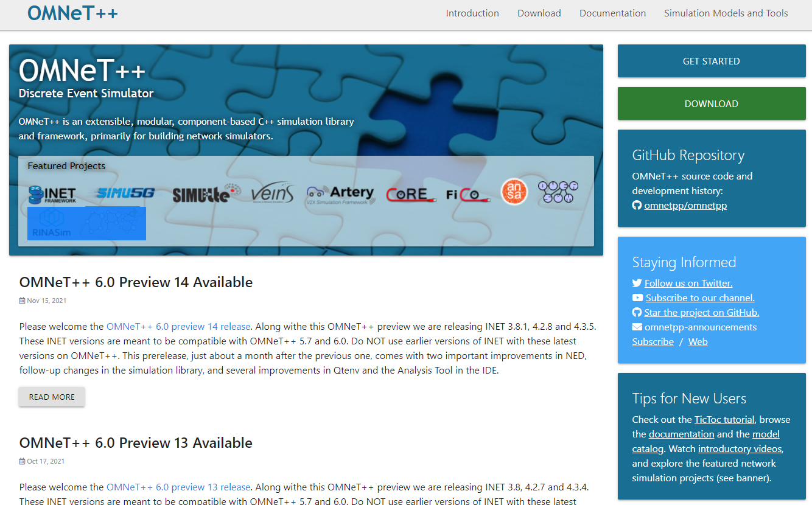Click the envelope icon beside omnetpp-announcements
This screenshot has height=505, width=812.
pos(637,327)
